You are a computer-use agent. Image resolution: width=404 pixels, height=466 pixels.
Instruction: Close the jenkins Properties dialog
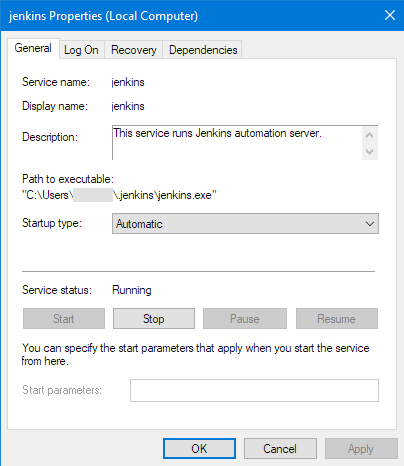pos(390,15)
